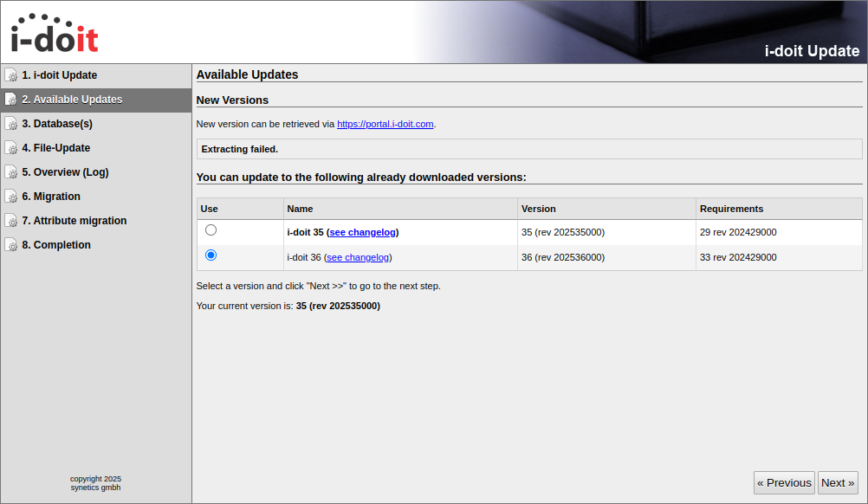
Task: Go to Overview (Log) sidebar item
Action: pyautogui.click(x=65, y=172)
